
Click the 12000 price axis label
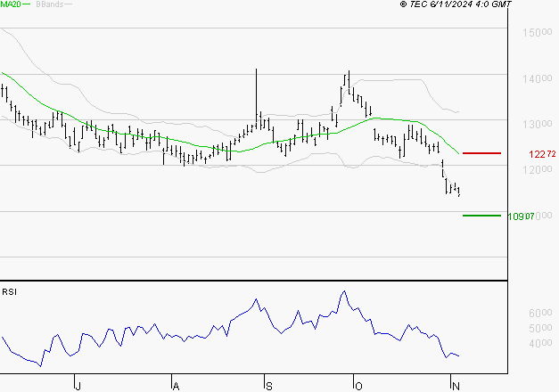[538, 169]
